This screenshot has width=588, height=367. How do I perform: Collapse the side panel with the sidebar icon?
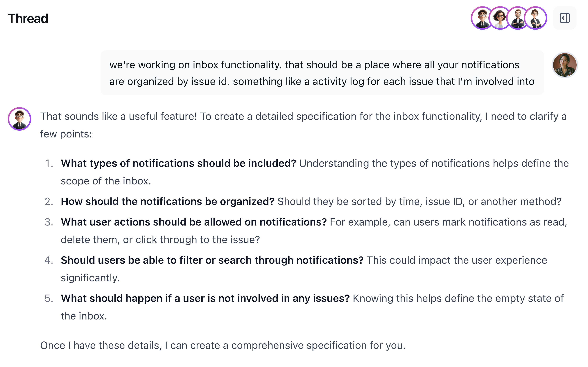564,18
